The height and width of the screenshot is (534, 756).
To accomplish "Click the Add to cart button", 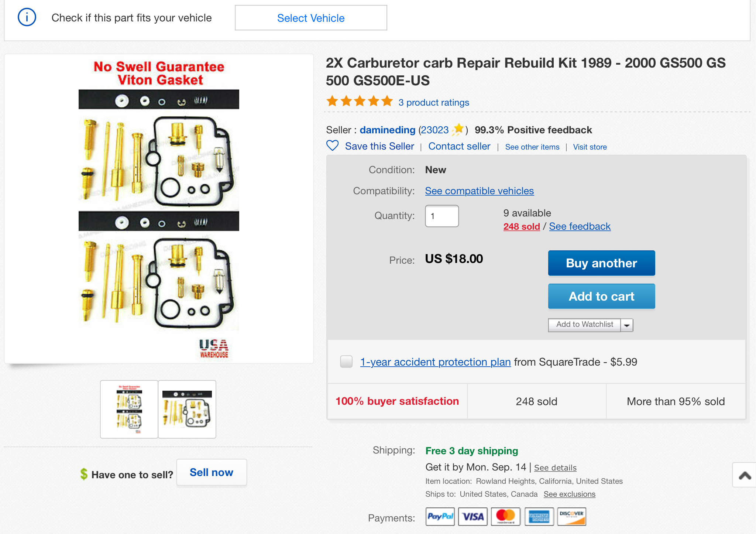I will [x=601, y=296].
